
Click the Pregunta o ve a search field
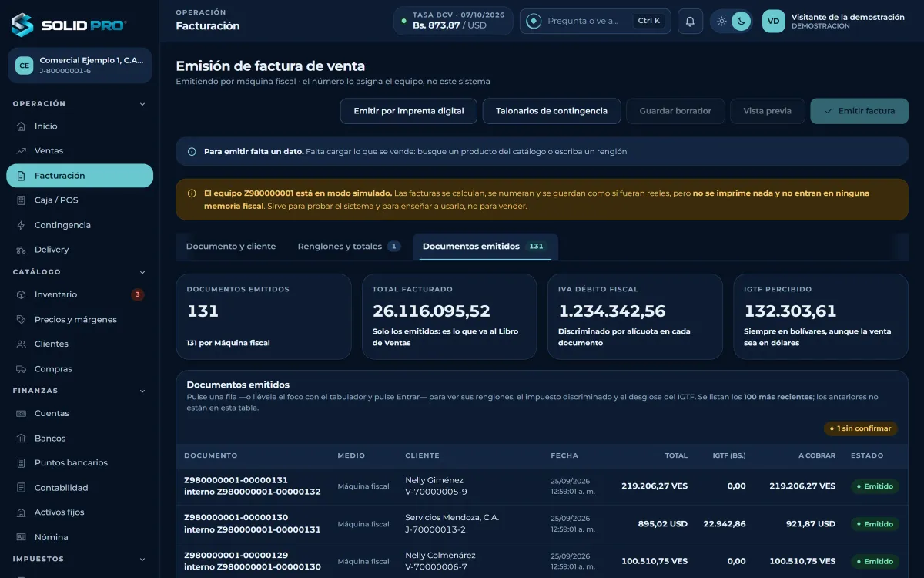(x=595, y=21)
